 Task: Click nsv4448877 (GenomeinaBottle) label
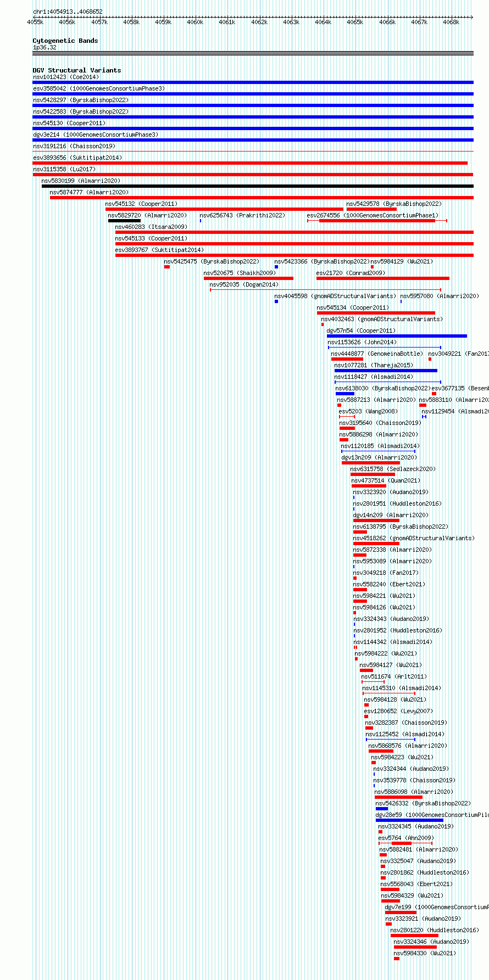tap(377, 354)
